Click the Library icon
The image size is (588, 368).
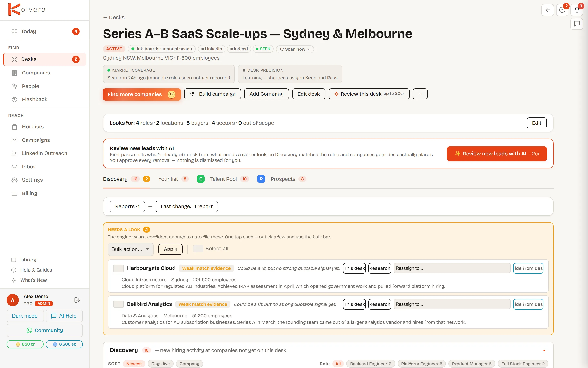pos(14,260)
